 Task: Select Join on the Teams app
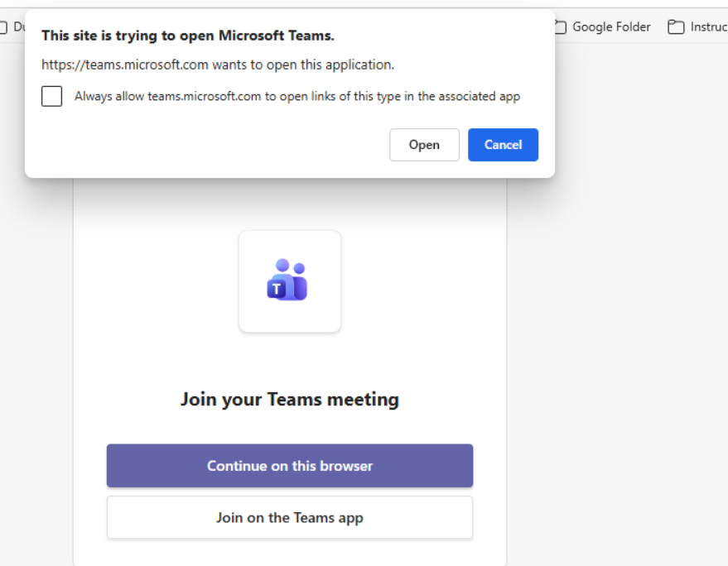(289, 518)
